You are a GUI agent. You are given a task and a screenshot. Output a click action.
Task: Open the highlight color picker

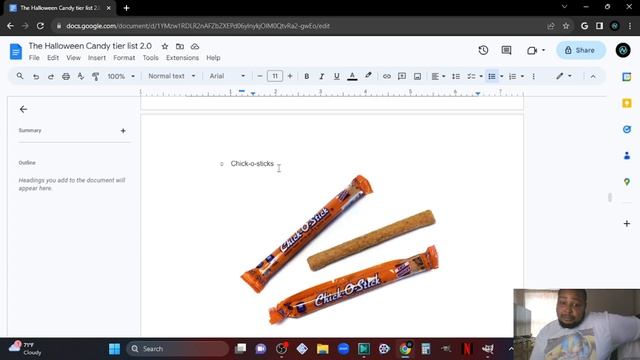tap(368, 76)
